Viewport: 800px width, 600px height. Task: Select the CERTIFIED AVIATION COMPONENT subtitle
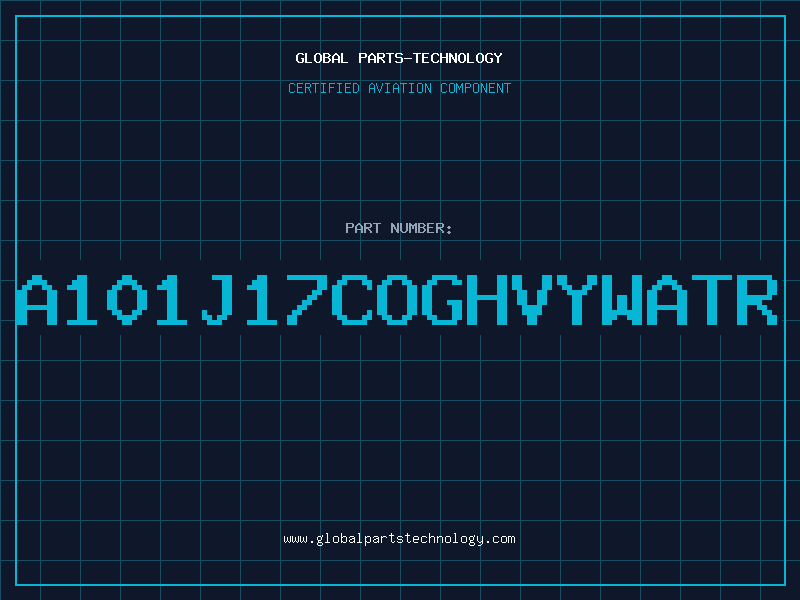[x=399, y=88]
